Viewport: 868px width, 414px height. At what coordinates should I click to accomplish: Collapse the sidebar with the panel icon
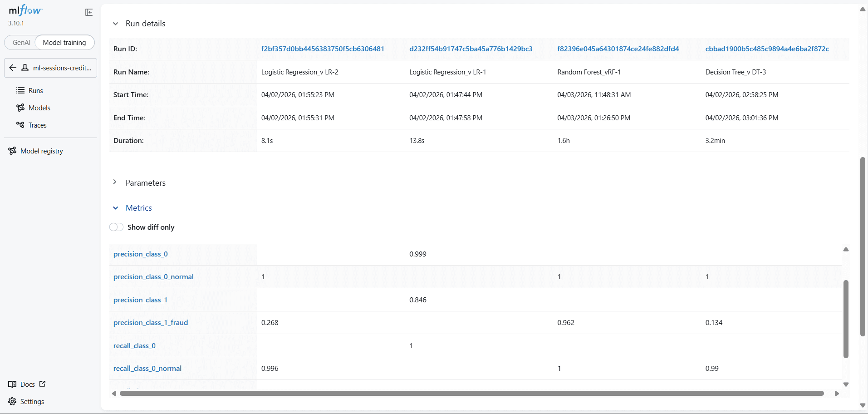coord(88,12)
